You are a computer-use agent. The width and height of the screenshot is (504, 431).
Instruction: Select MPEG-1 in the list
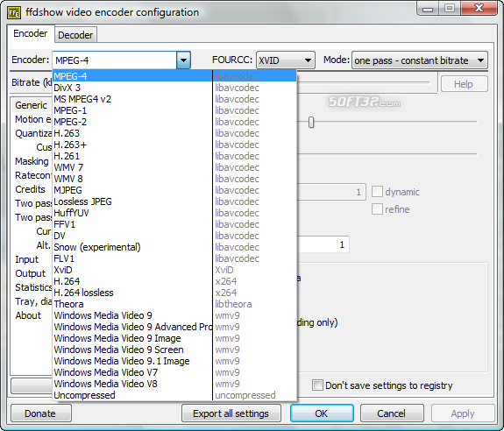point(174,110)
